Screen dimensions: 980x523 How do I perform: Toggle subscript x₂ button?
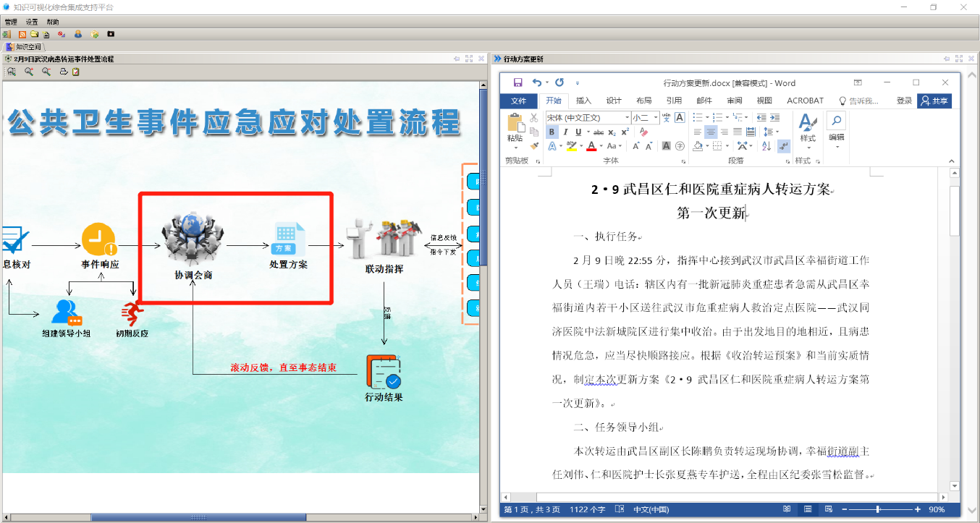(612, 132)
